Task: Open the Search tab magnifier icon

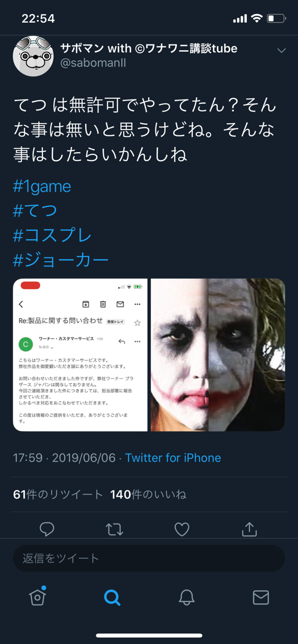Action: pos(112,597)
